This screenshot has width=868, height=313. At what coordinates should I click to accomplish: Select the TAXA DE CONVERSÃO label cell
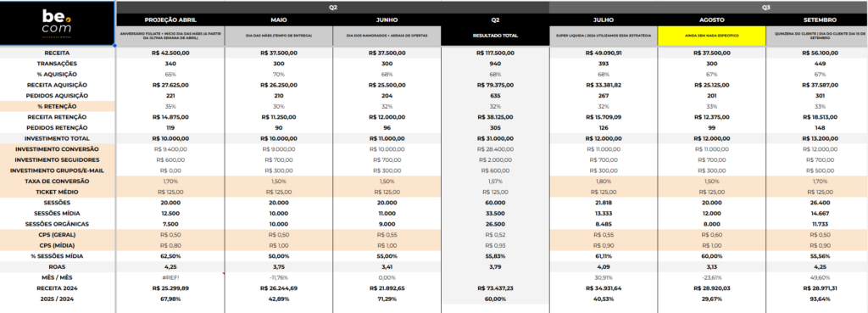(58, 182)
